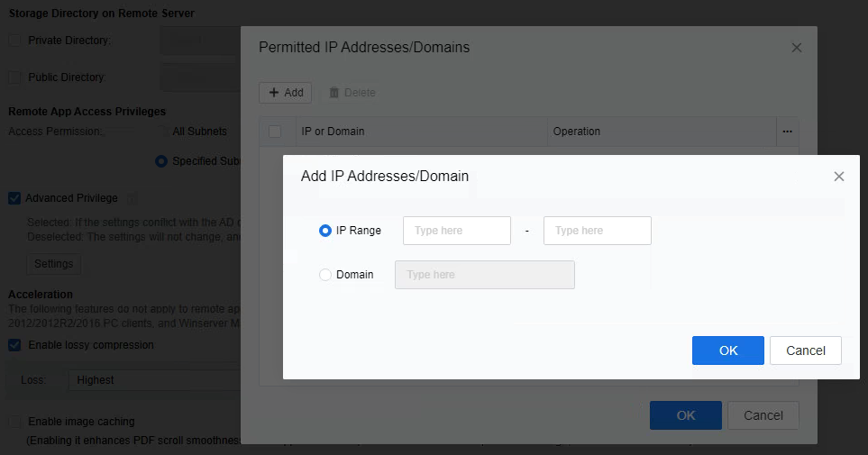Select the Domain radio button
This screenshot has height=455, width=868.
pos(325,275)
